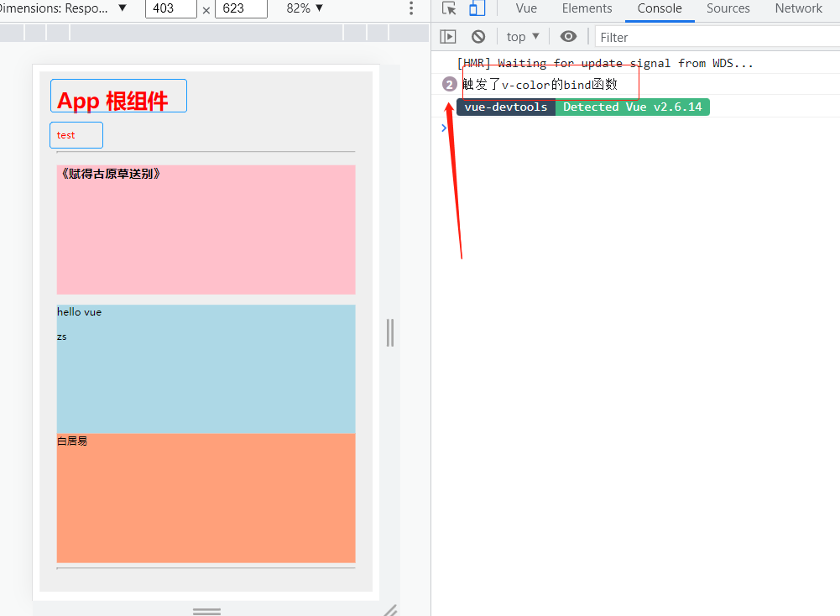This screenshot has height=616, width=840.
Task: Click the viewport width field 403
Action: 171,8
